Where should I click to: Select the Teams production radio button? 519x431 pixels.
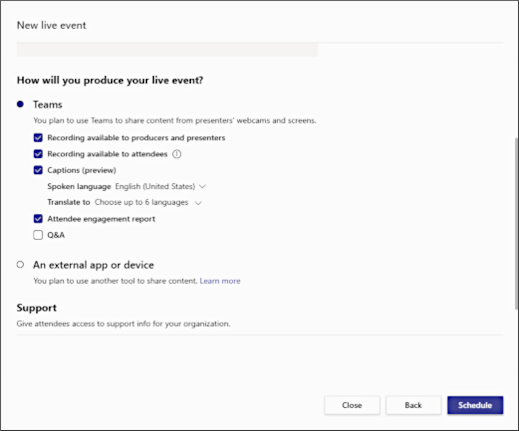(x=20, y=104)
